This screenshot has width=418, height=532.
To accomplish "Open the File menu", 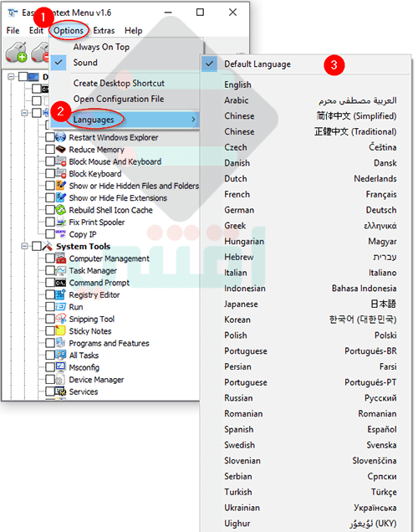I will click(x=13, y=31).
